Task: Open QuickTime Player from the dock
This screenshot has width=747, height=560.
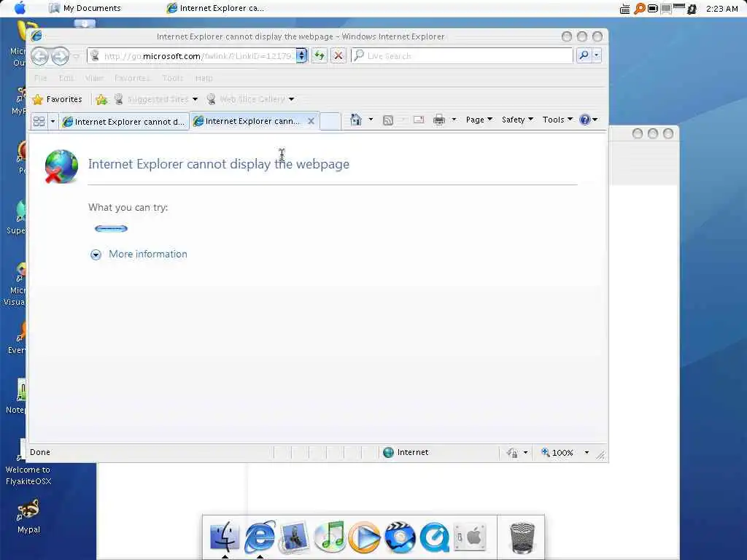Action: (x=434, y=537)
